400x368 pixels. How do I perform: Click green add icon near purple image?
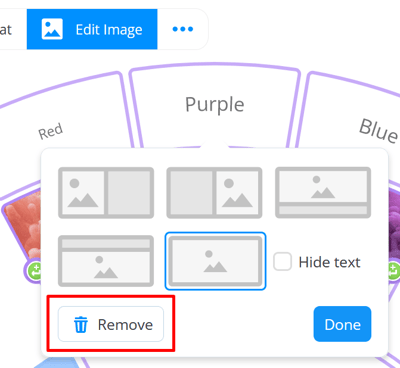(x=393, y=270)
